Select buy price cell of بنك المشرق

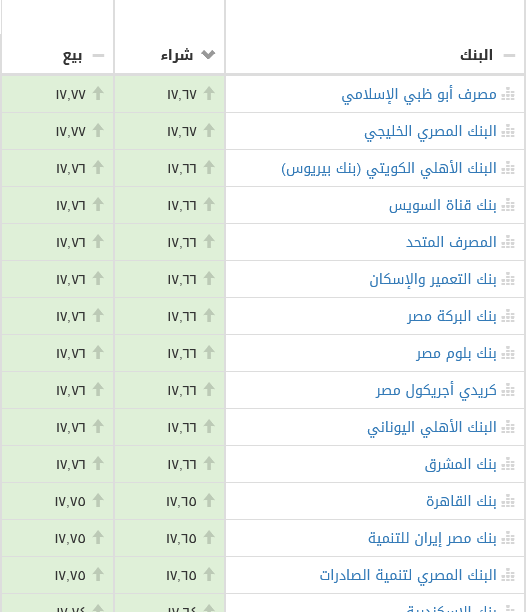pyautogui.click(x=170, y=464)
